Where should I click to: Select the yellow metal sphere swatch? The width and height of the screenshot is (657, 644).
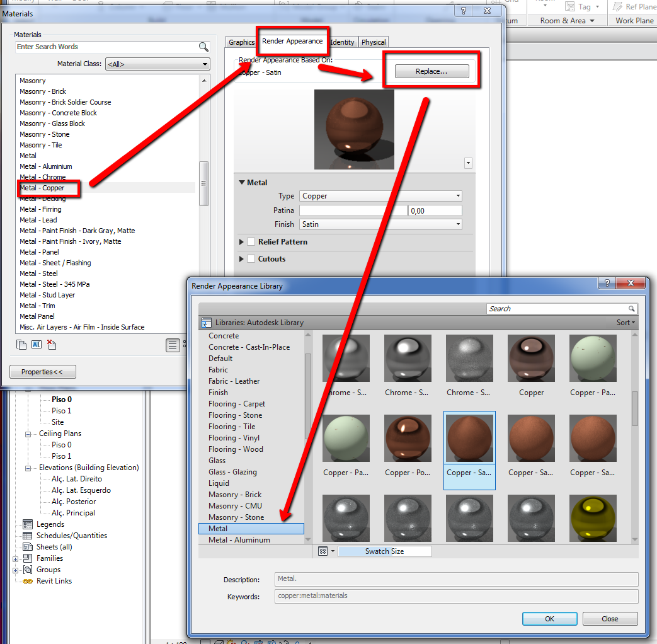coord(593,518)
